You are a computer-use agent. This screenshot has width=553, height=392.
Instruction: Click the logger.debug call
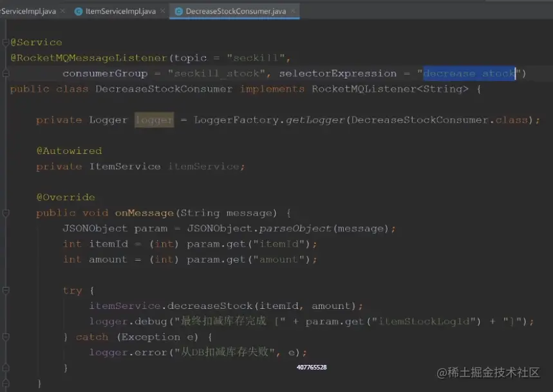point(128,321)
